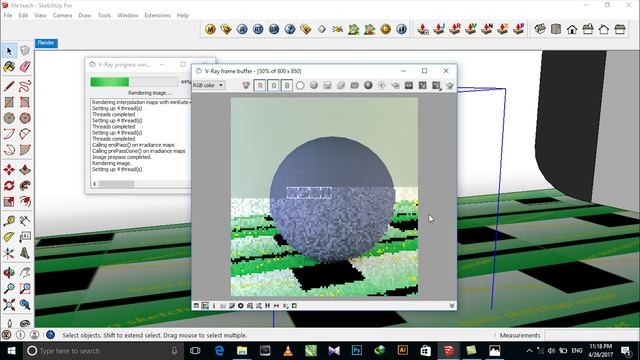Pick the Tape Measure tool

[x=9, y=221]
